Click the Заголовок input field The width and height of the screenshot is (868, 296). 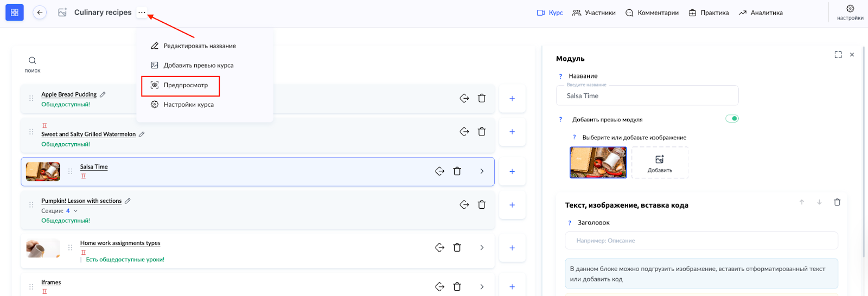pos(701,241)
